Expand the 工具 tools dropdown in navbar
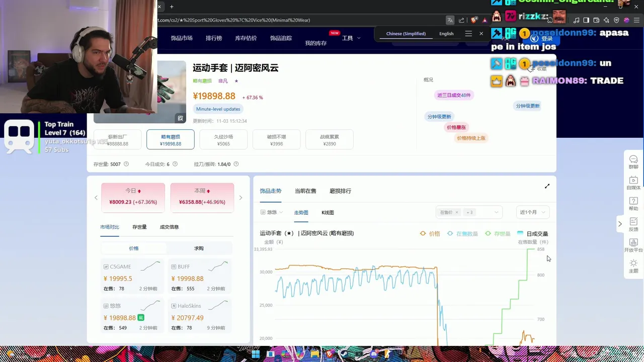This screenshot has width=644, height=362. pyautogui.click(x=351, y=38)
